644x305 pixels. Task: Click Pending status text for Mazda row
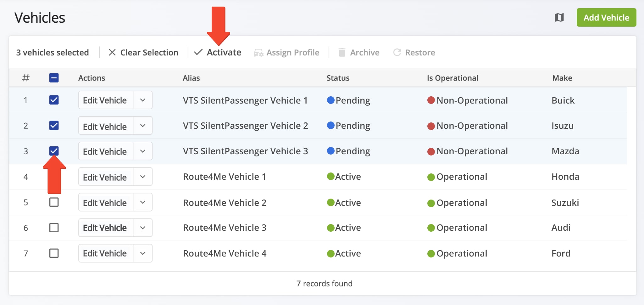click(x=353, y=151)
